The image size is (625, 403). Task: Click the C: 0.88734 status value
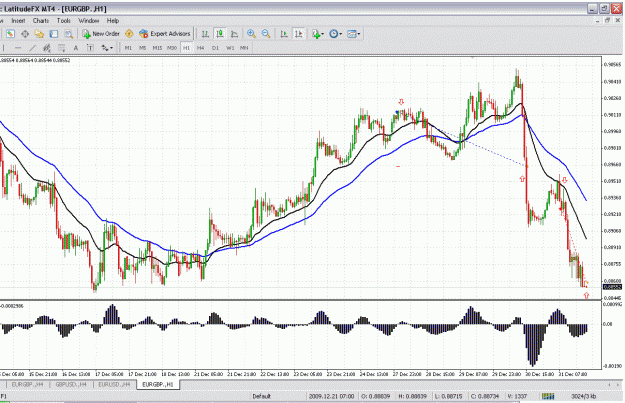485,396
